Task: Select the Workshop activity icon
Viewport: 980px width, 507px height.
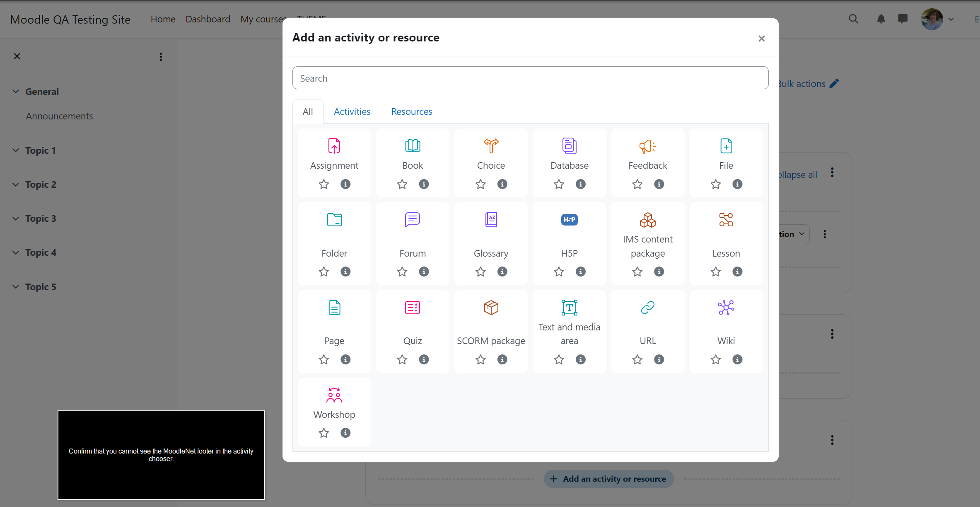Action: (x=334, y=395)
